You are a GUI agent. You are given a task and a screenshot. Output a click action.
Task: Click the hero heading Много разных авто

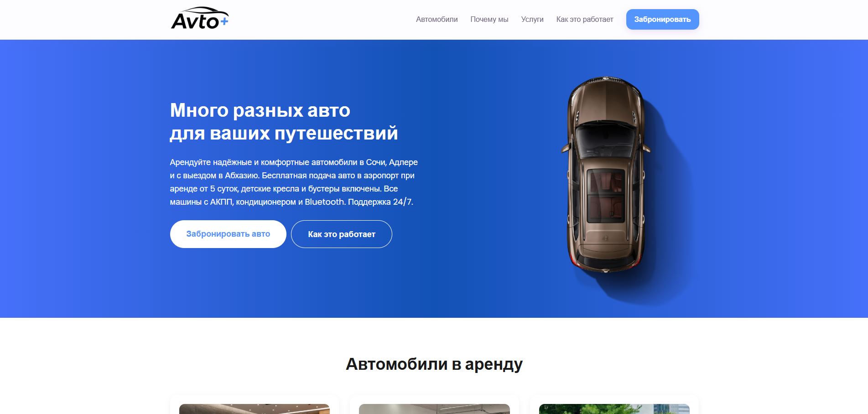pyautogui.click(x=260, y=110)
